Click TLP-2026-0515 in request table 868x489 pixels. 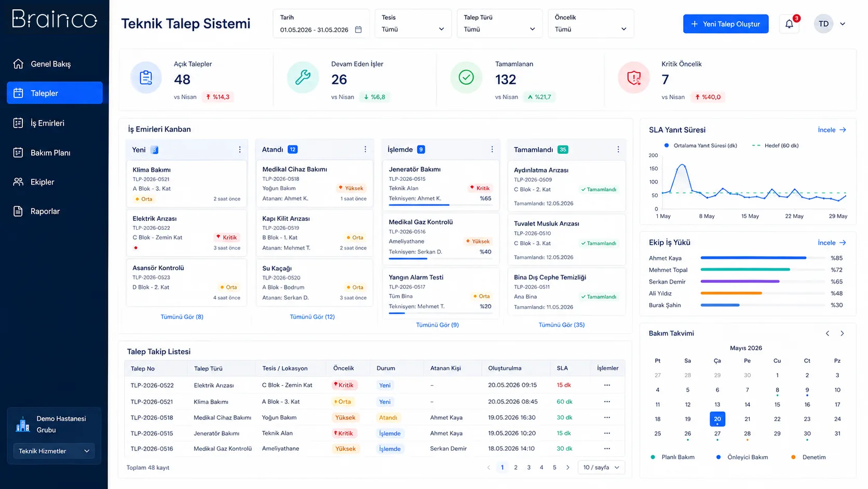(152, 433)
